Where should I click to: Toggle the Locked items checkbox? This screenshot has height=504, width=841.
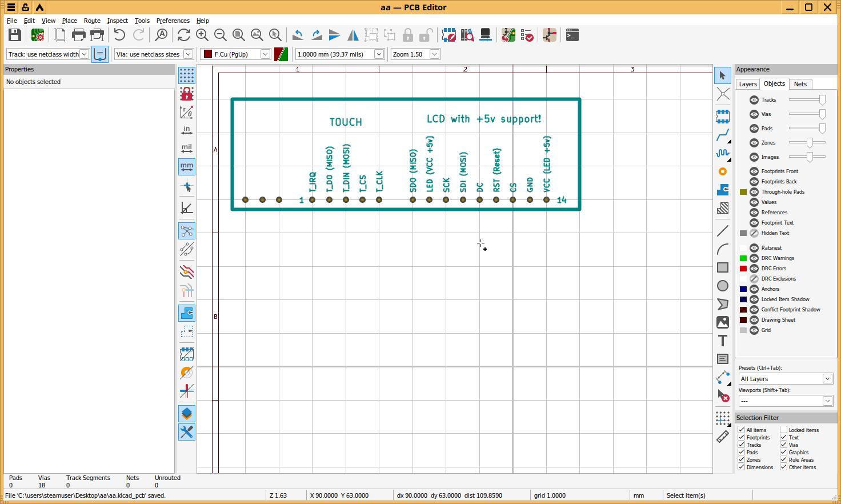tap(784, 430)
